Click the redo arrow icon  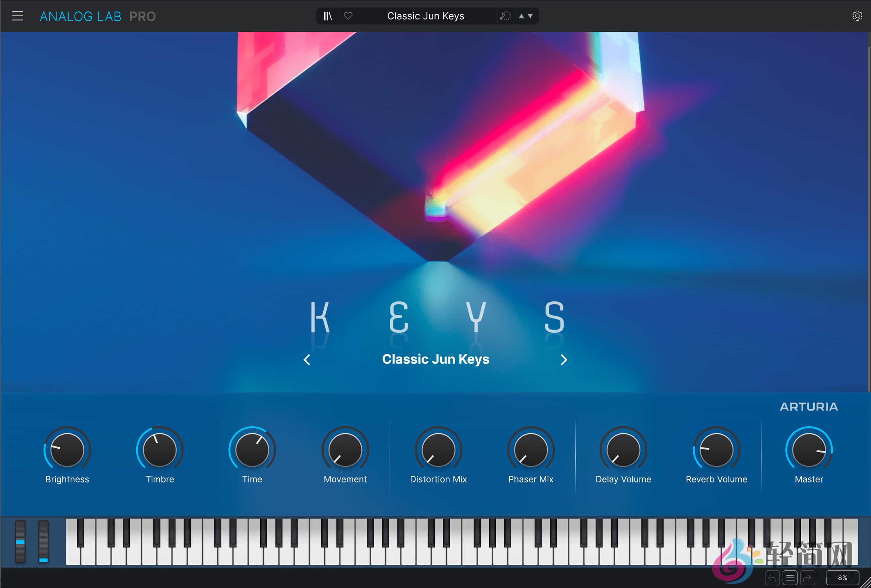coord(807,577)
